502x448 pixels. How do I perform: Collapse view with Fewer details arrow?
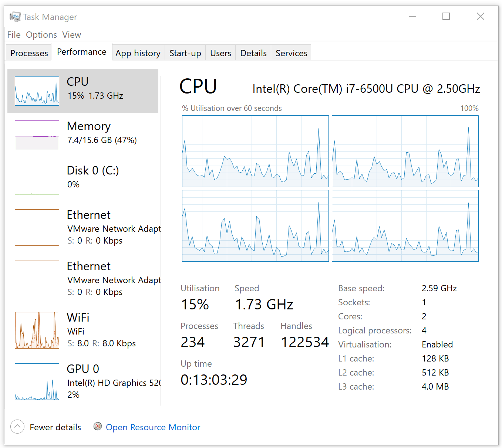[x=17, y=427]
